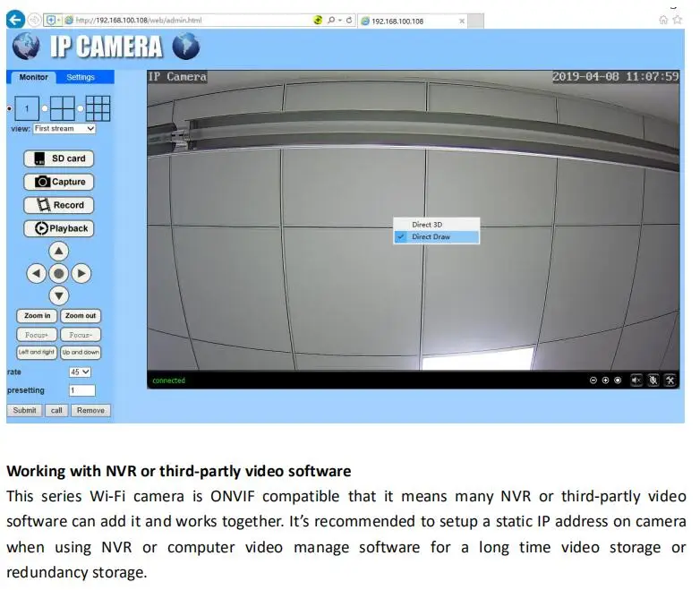The height and width of the screenshot is (590, 700).
Task: Click the browser back arrow button
Action: [15, 20]
